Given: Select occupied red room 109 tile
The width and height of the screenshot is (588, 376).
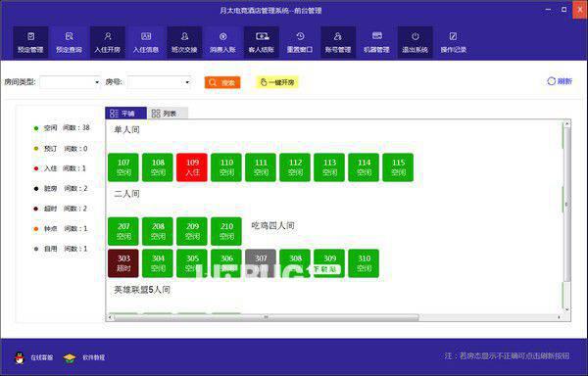Looking at the screenshot, I should click(192, 167).
